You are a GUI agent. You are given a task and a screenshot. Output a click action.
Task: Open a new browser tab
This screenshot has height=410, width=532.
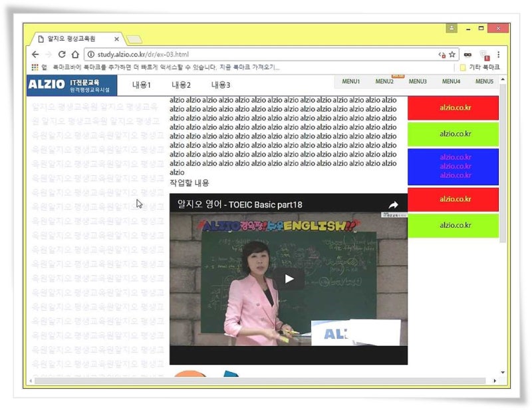point(134,39)
